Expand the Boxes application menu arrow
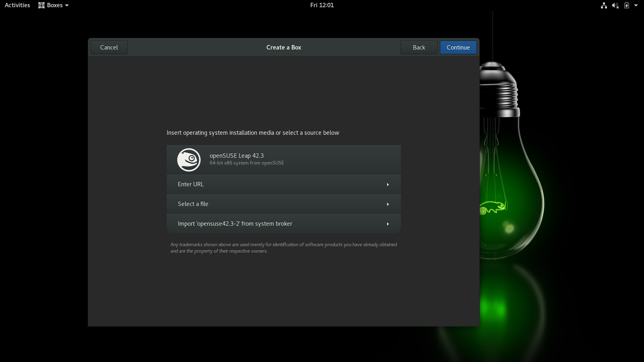644x362 pixels. (67, 5)
